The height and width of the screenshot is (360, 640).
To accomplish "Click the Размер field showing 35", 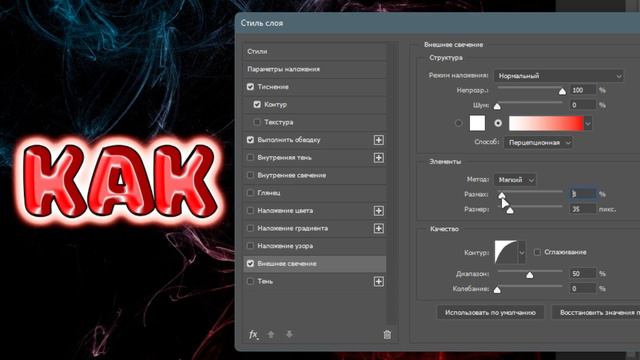I will tap(583, 209).
